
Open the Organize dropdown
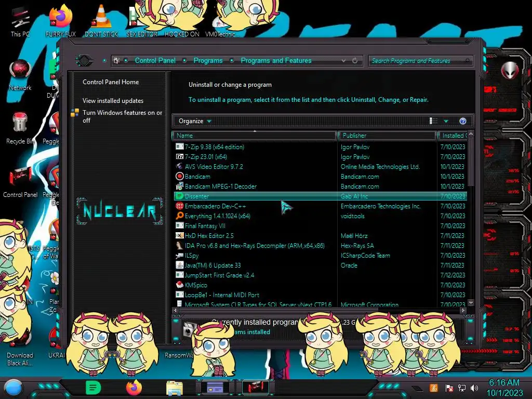[195, 121]
